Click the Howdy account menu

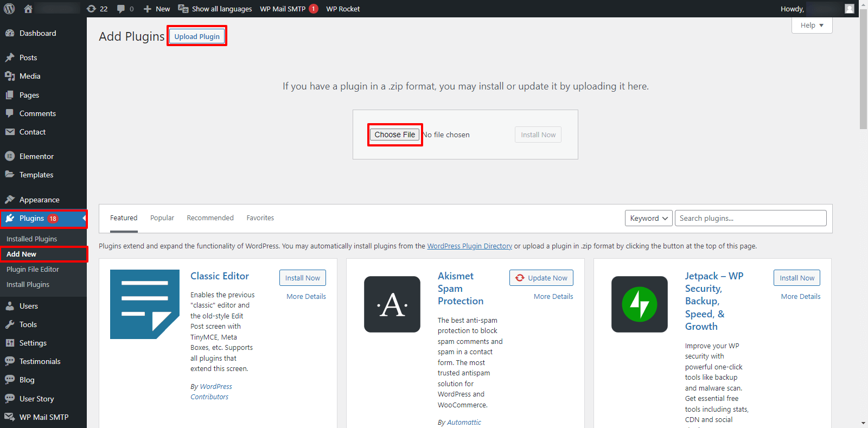click(818, 9)
